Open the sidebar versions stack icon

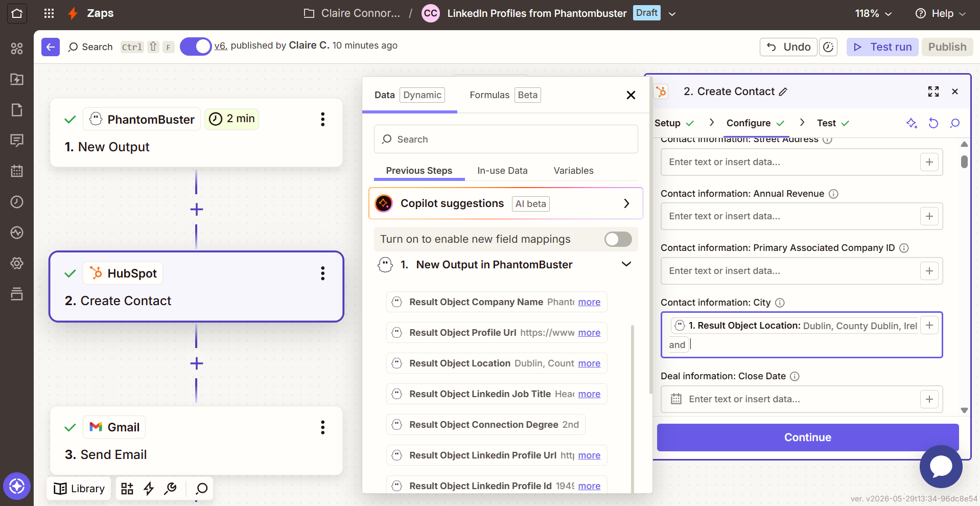pyautogui.click(x=17, y=294)
